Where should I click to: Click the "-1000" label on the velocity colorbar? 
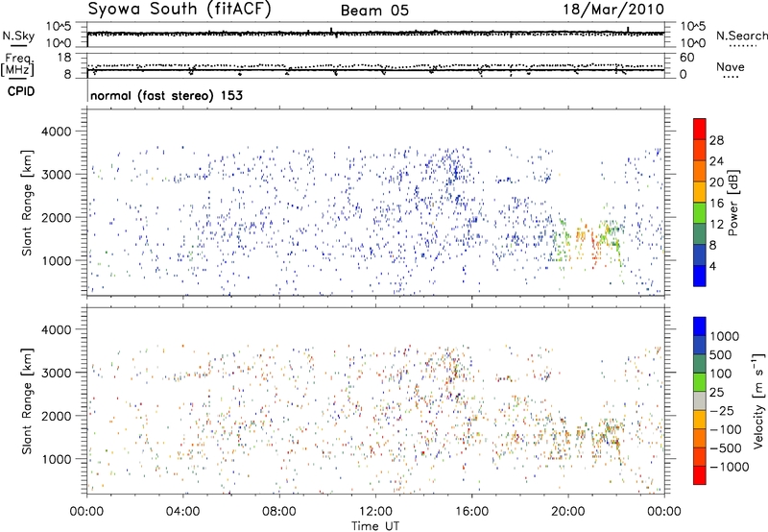tap(730, 467)
